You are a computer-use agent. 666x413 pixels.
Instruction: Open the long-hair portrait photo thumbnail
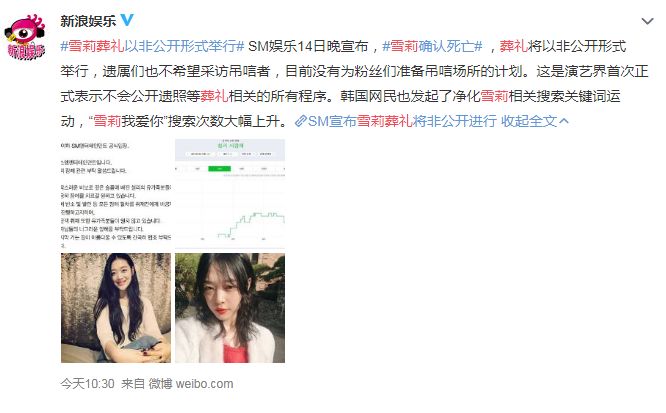pos(116,308)
